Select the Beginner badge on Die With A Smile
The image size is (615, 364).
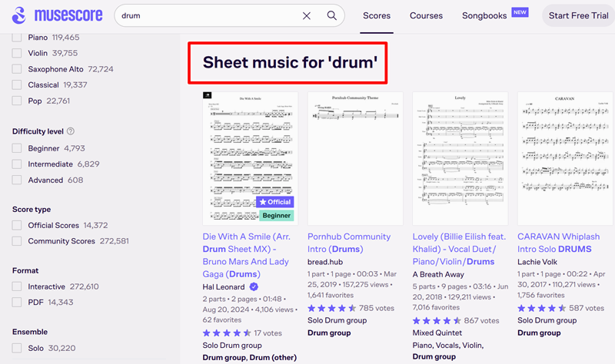[x=277, y=216]
